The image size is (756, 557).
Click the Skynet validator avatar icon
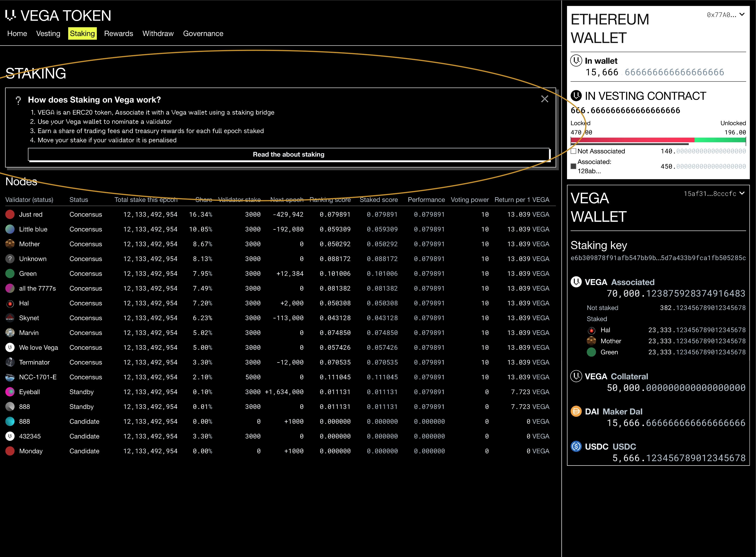[10, 318]
